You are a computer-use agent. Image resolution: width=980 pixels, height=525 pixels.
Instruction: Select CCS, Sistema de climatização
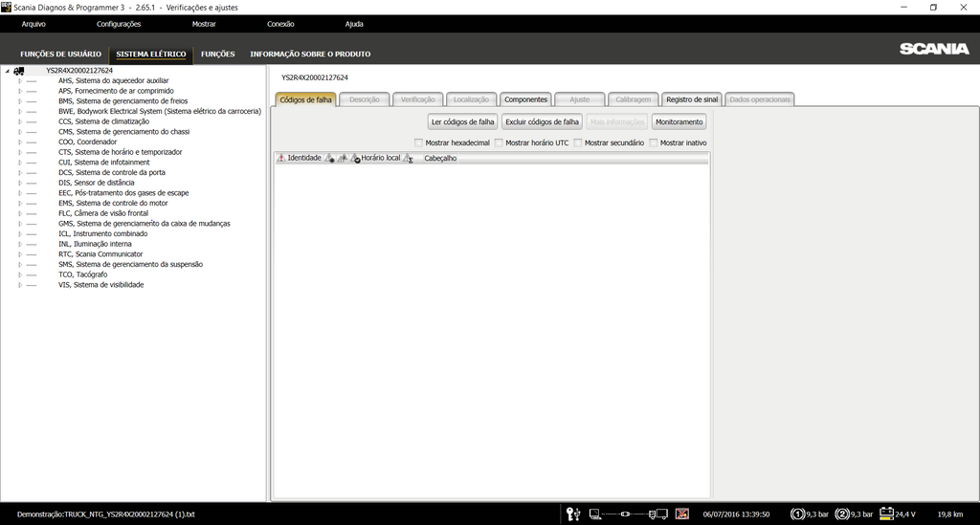(x=103, y=121)
